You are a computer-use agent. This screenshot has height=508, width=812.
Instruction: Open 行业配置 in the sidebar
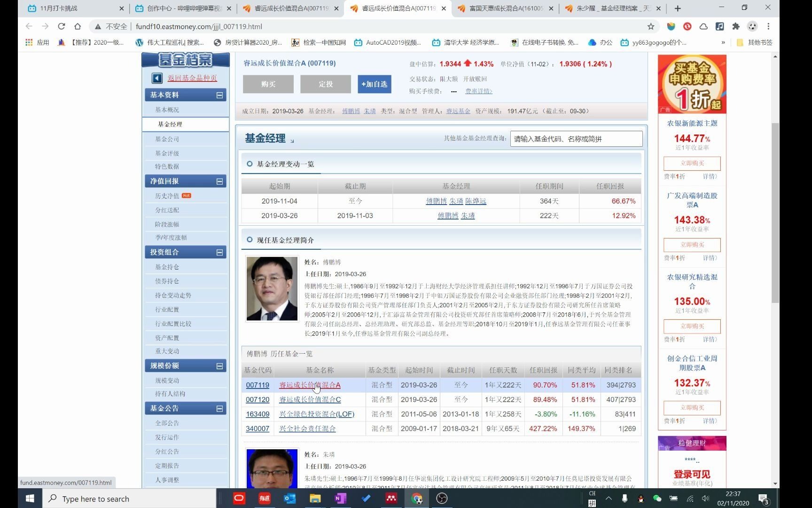(x=167, y=310)
